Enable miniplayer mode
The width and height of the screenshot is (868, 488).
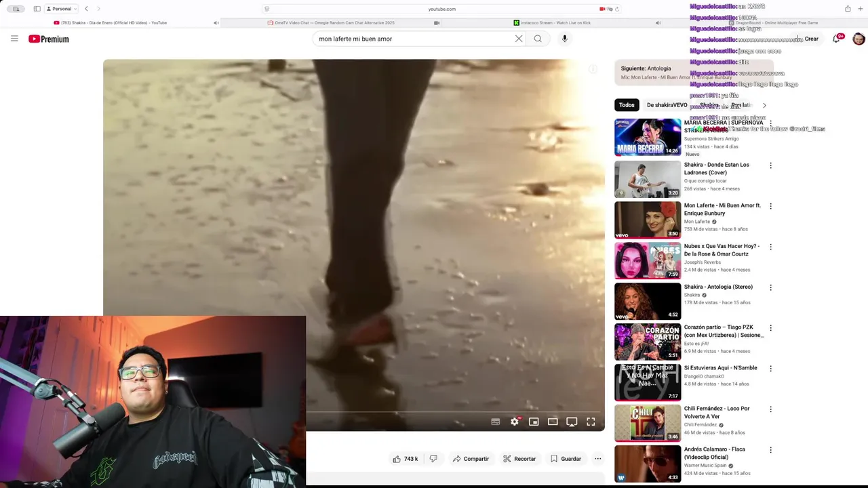[534, 422]
